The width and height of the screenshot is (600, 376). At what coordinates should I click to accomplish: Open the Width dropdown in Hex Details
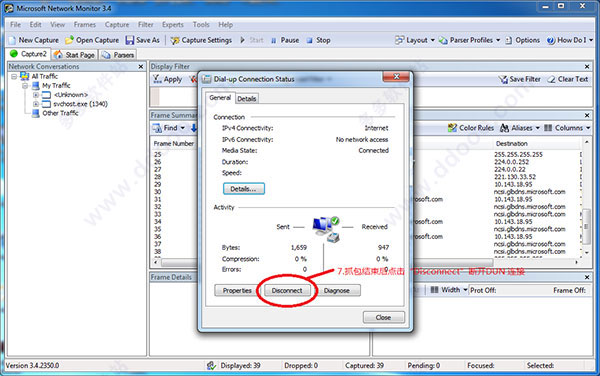449,290
